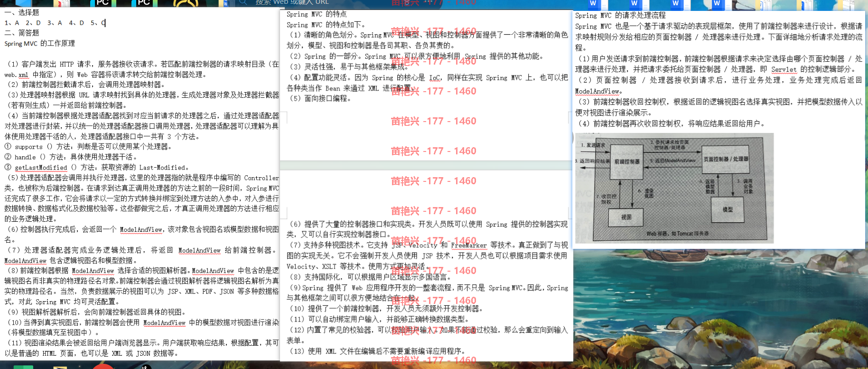
Task: Click diagram caption Web 容器, 如 Tomcat 服务器
Action: (678, 234)
